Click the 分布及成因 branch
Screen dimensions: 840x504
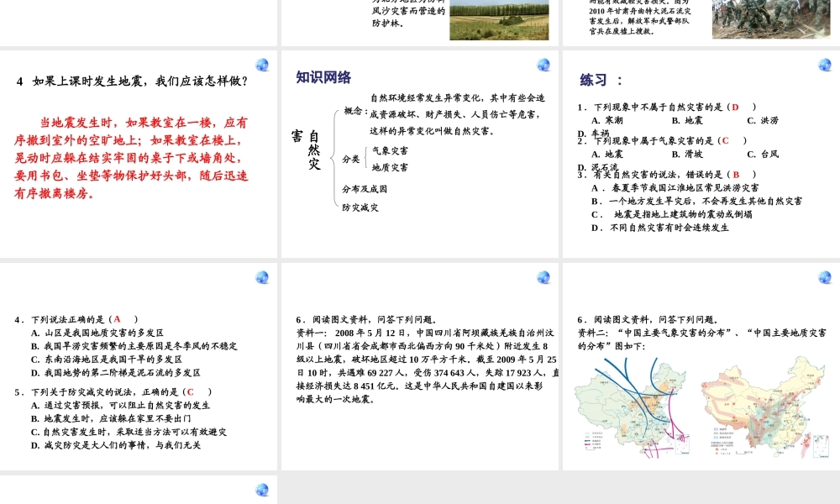click(x=365, y=189)
